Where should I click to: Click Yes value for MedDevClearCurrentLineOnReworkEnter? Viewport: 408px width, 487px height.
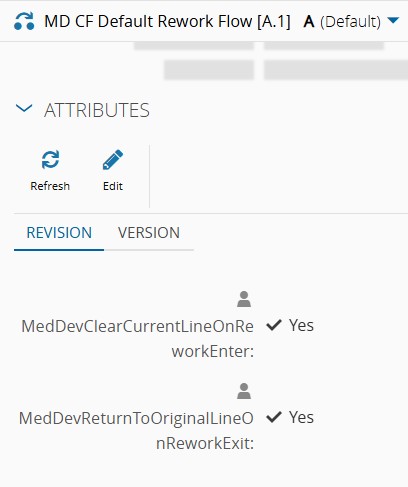(301, 325)
